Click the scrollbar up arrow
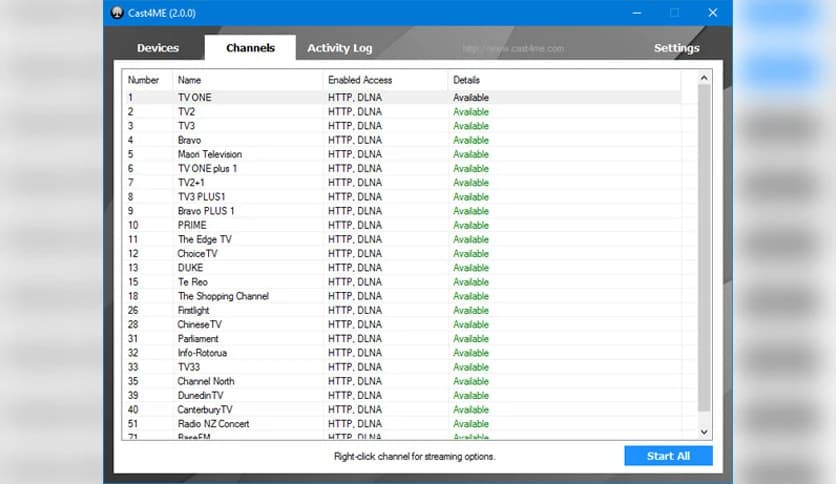 [x=704, y=78]
